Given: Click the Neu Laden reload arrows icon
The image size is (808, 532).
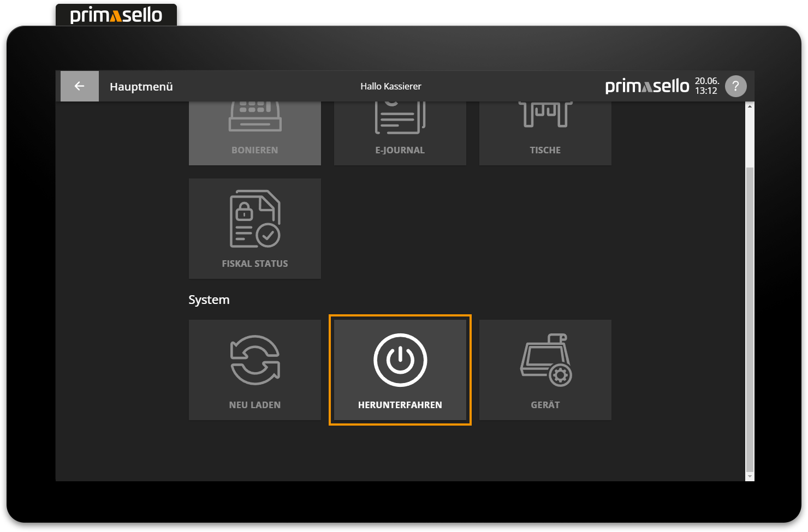Looking at the screenshot, I should click(x=254, y=360).
